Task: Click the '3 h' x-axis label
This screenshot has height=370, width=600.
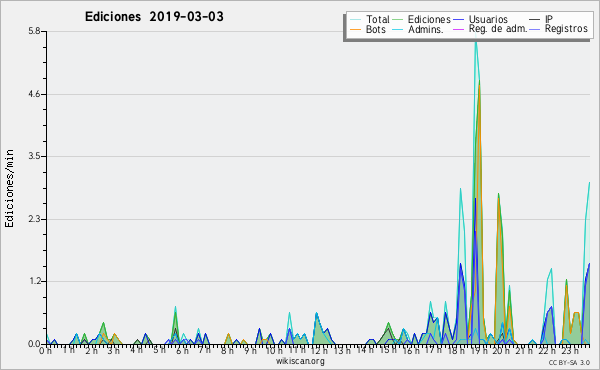Action: [x=113, y=351]
